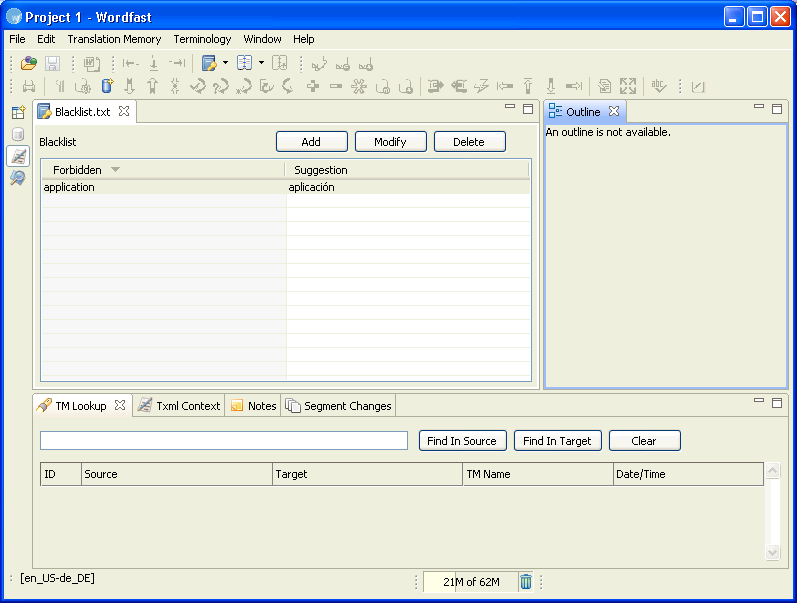Image resolution: width=797 pixels, height=603 pixels.
Task: Click the TM Lookup table scroll-down arrow
Action: pos(772,552)
